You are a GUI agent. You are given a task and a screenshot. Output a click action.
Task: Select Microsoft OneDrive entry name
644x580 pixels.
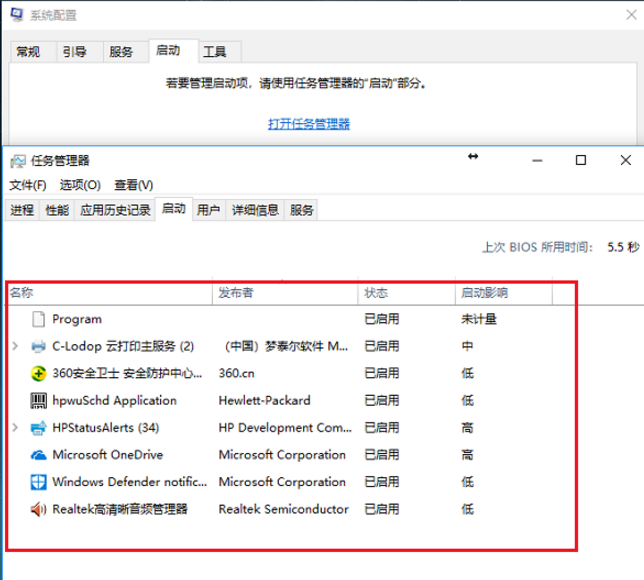108,455
